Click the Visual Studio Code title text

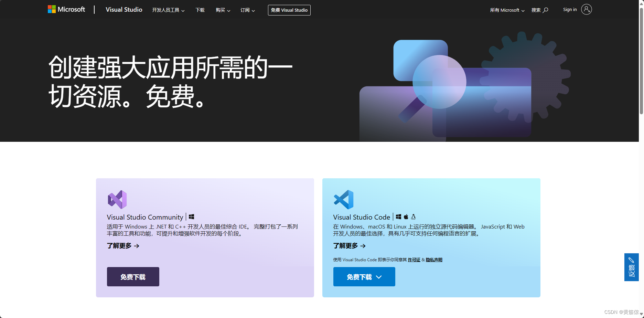(x=362, y=217)
